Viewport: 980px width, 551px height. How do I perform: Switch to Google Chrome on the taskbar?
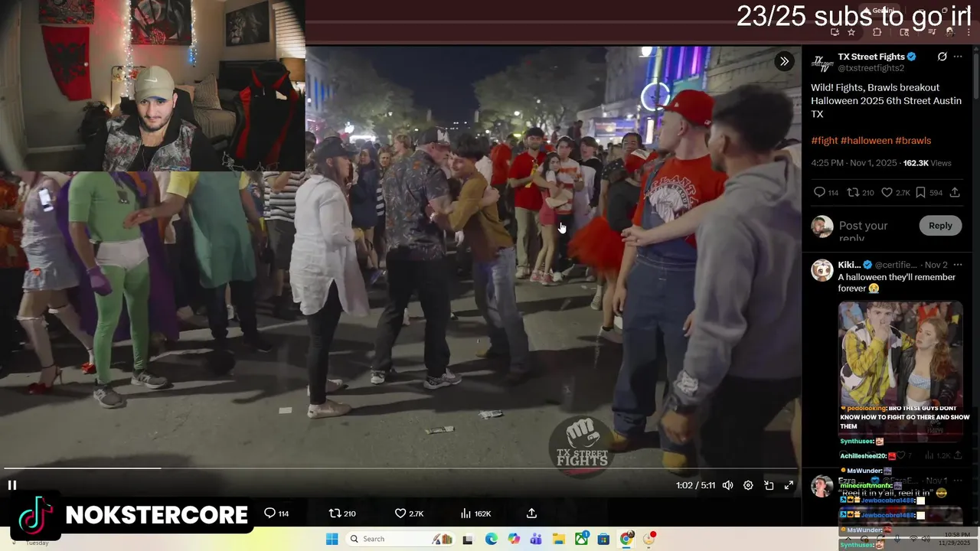626,539
